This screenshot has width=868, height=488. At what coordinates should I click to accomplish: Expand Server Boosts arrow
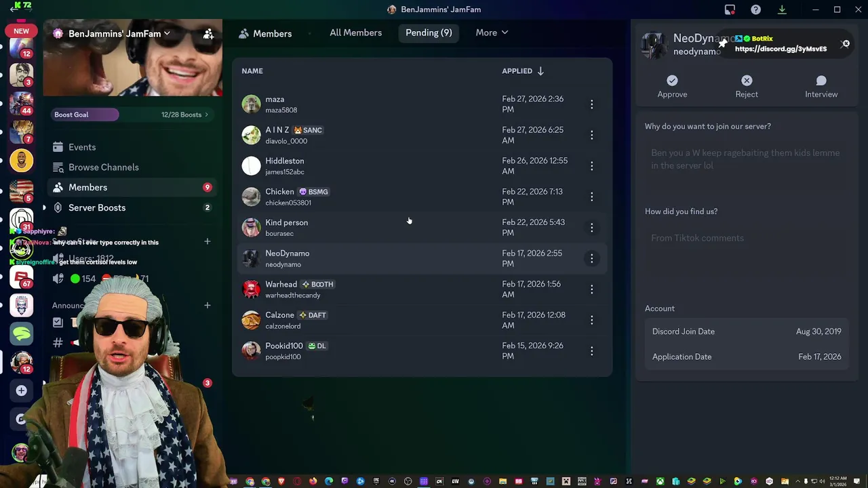[45, 207]
